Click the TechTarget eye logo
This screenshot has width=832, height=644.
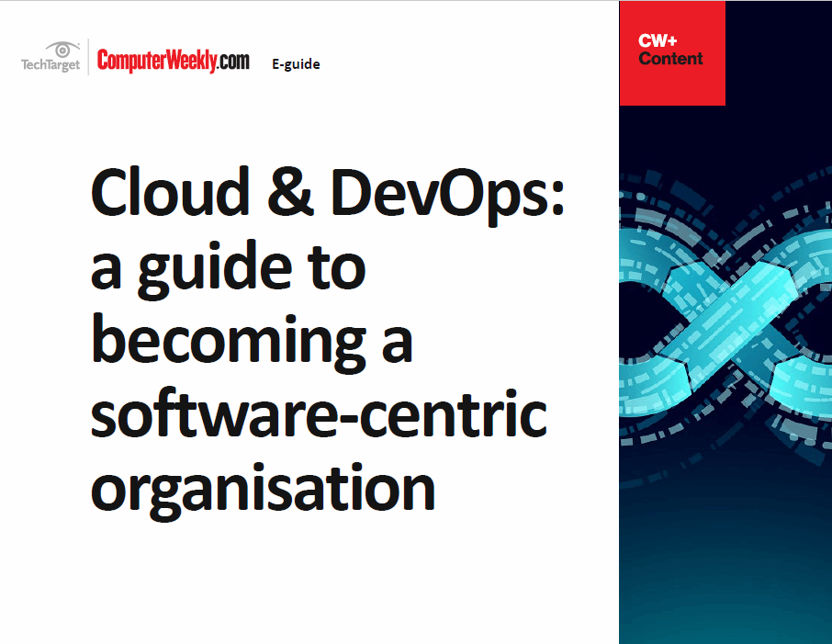tap(51, 57)
